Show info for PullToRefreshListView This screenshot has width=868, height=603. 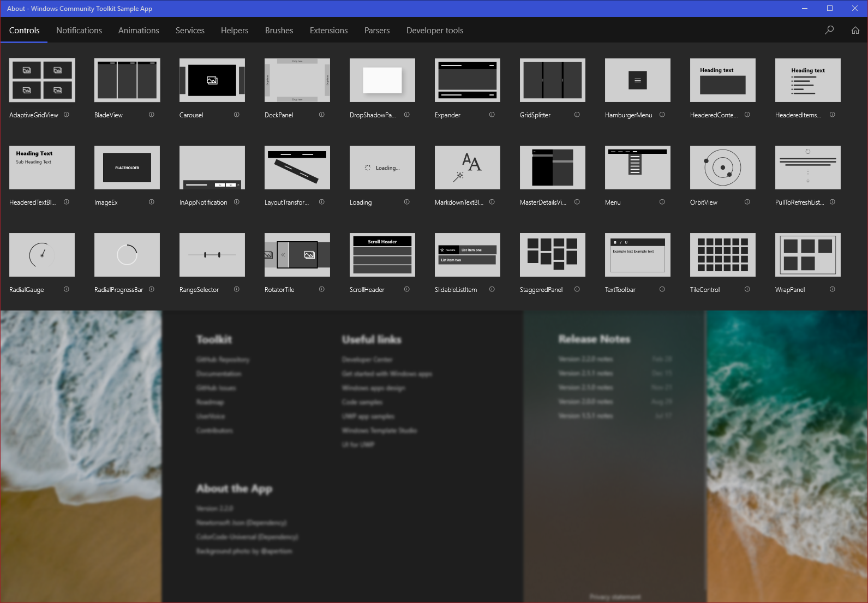[x=833, y=202]
